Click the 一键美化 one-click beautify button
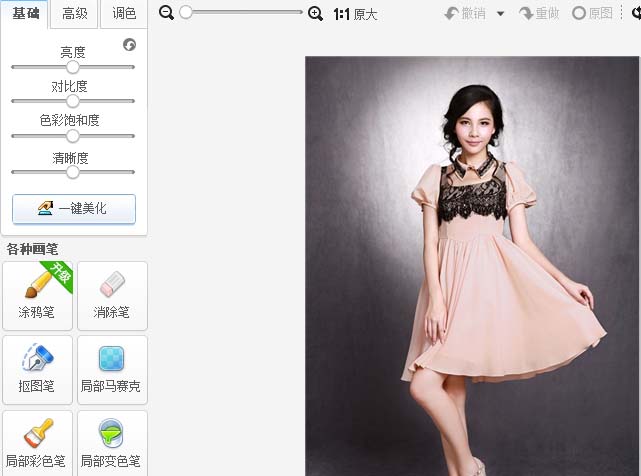This screenshot has height=476, width=641. (x=74, y=209)
